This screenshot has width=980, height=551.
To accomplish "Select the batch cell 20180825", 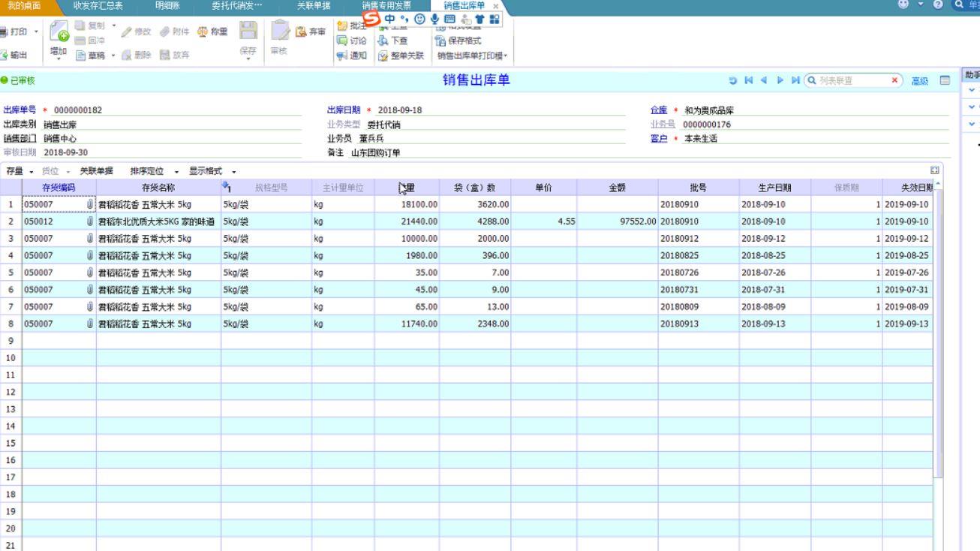I will coord(698,255).
